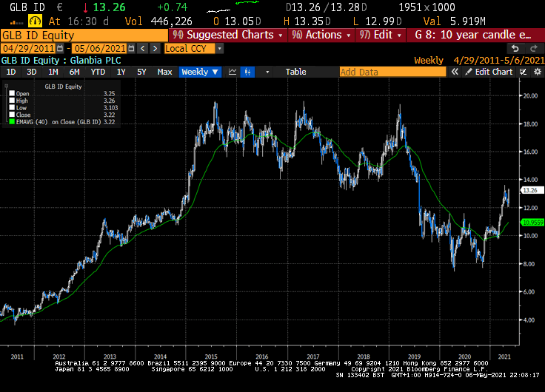Click the green EMAVG legend color swatch
Screen dimensions: 545x392
(x=12, y=122)
